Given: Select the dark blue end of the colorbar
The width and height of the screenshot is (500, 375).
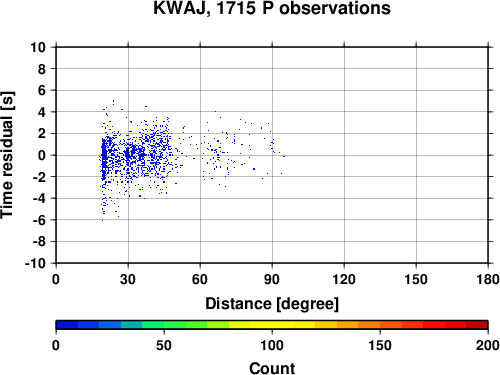Looking at the screenshot, I should [x=67, y=325].
